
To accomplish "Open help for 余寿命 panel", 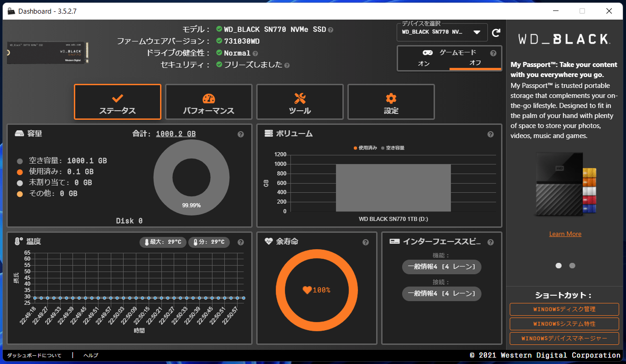I will [365, 242].
